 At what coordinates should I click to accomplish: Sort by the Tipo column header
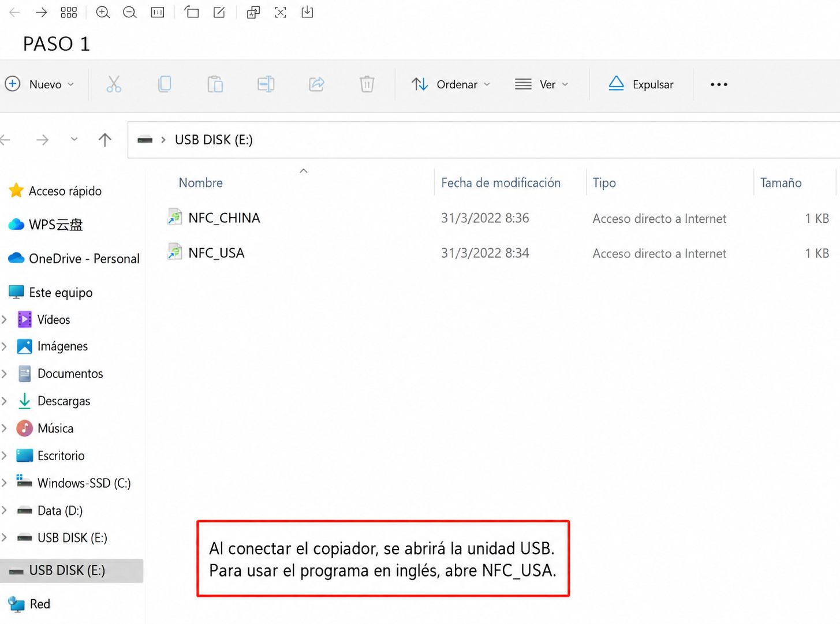tap(604, 183)
